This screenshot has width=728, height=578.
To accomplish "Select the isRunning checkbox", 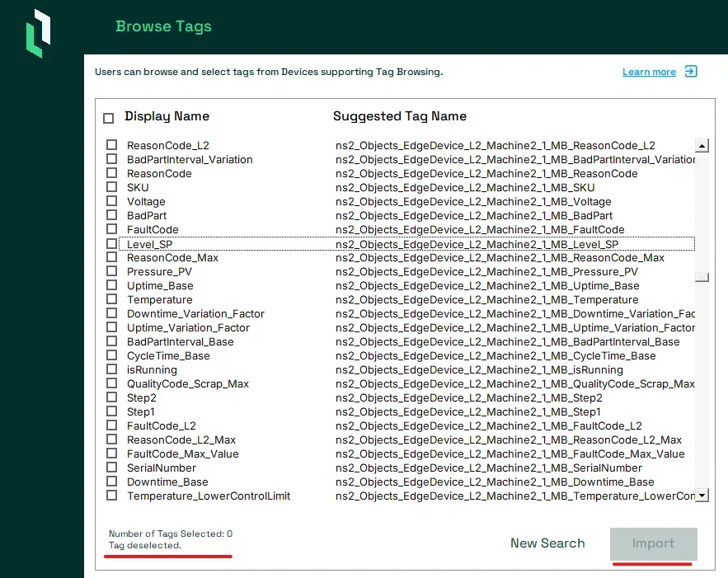I will [111, 369].
